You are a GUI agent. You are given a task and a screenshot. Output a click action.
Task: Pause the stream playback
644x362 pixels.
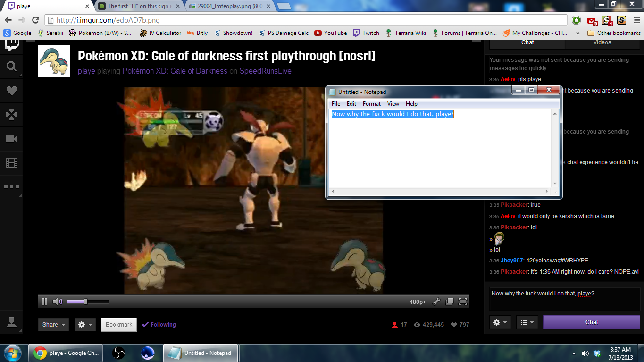[x=44, y=302]
